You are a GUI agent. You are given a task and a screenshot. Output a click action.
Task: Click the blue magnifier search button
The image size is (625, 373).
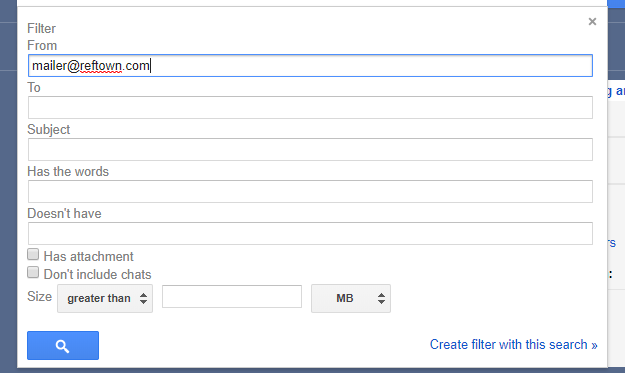(x=63, y=346)
